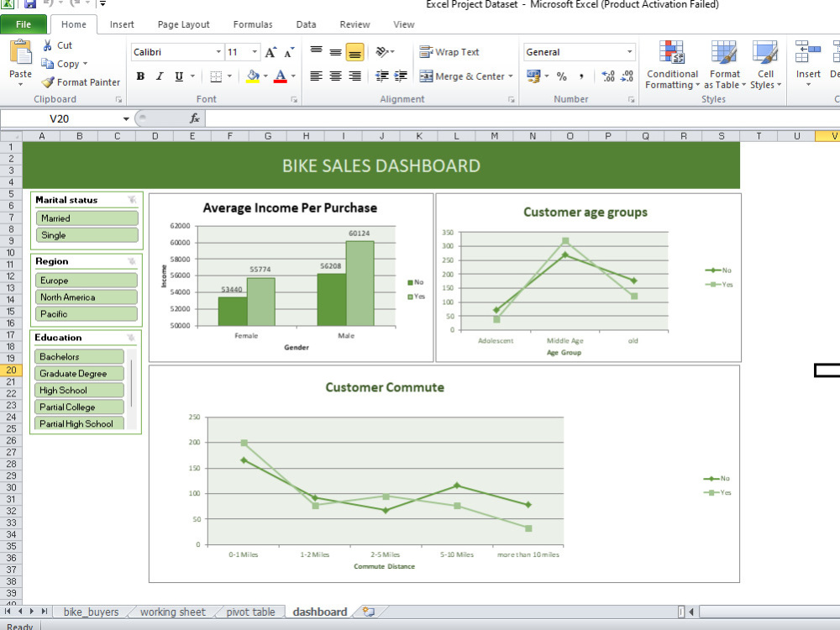Apply percent style

pyautogui.click(x=561, y=76)
